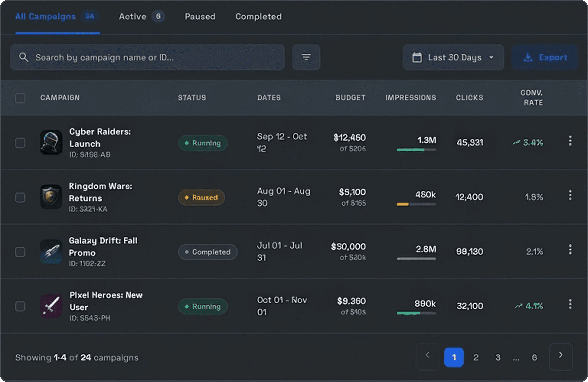Open options menu for Kingdom Wars row
This screenshot has width=588, height=382.
pyautogui.click(x=570, y=195)
